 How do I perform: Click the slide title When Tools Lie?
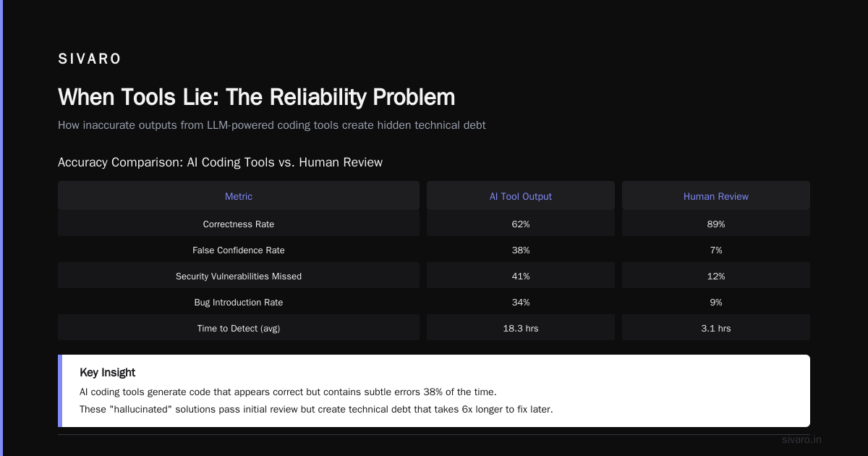(x=257, y=97)
